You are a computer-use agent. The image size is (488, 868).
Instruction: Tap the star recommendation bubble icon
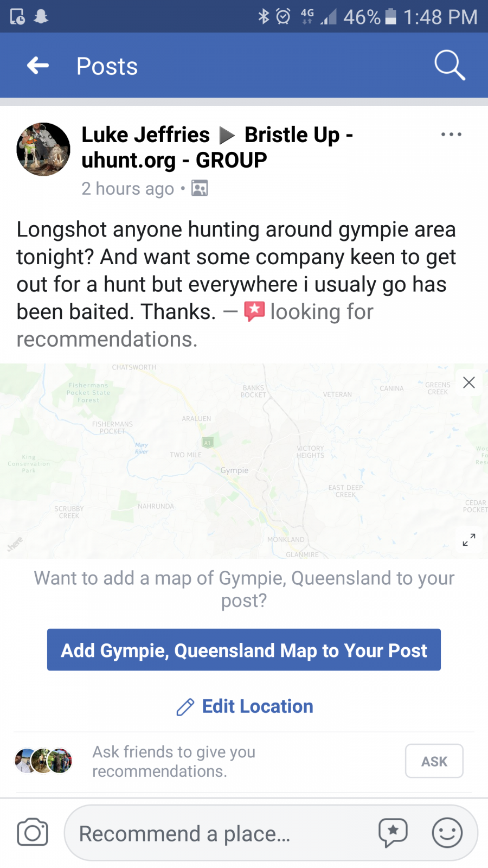point(393,833)
